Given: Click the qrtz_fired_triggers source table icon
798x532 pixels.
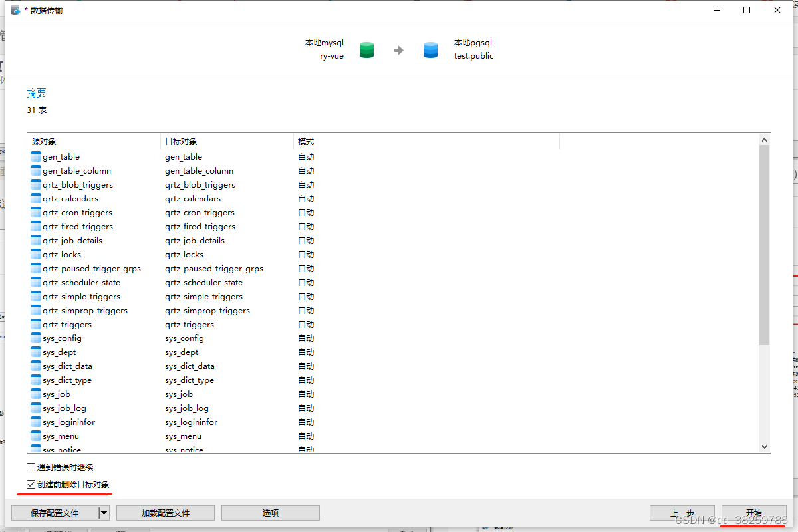Looking at the screenshot, I should (36, 227).
